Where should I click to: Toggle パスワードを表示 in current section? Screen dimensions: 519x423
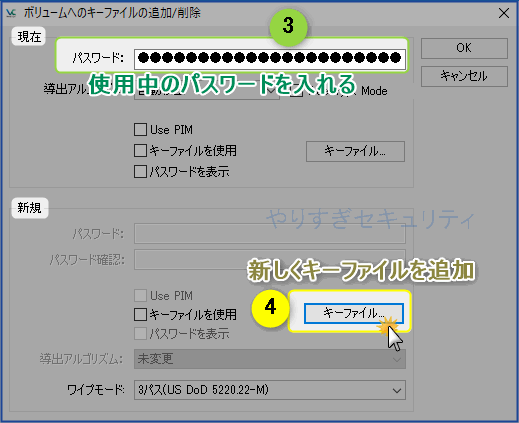[140, 172]
